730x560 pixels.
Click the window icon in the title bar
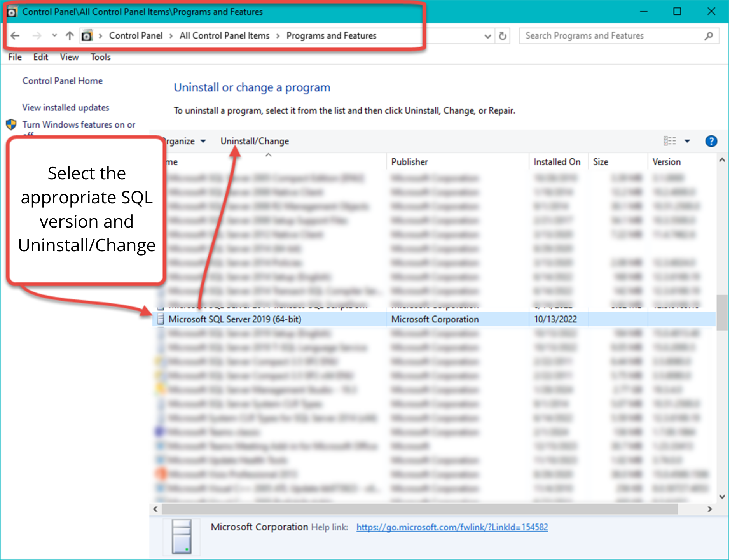12,12
